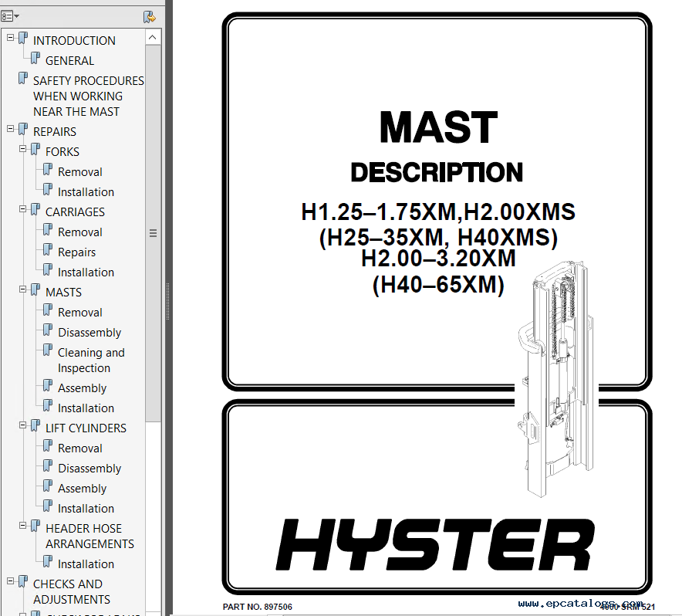Click the bookmark icon beside SAFETY PROCEDURES
This screenshot has height=616, width=682.
23,79
